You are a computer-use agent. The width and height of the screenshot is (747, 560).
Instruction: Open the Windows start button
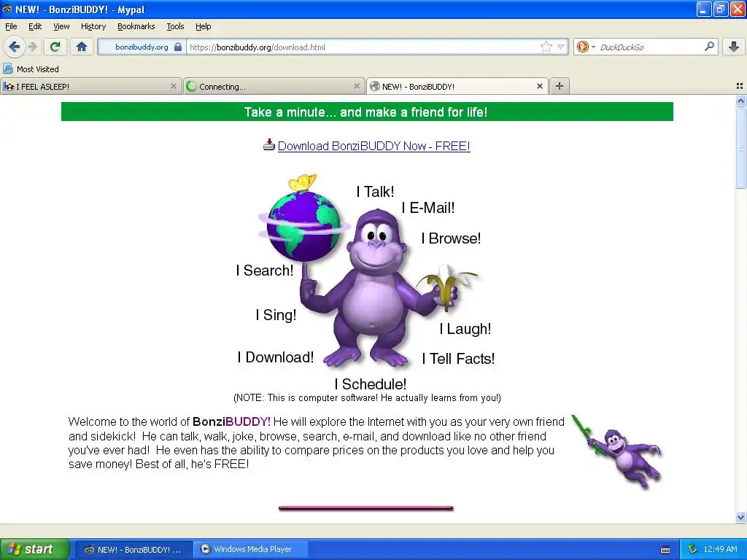(34, 549)
